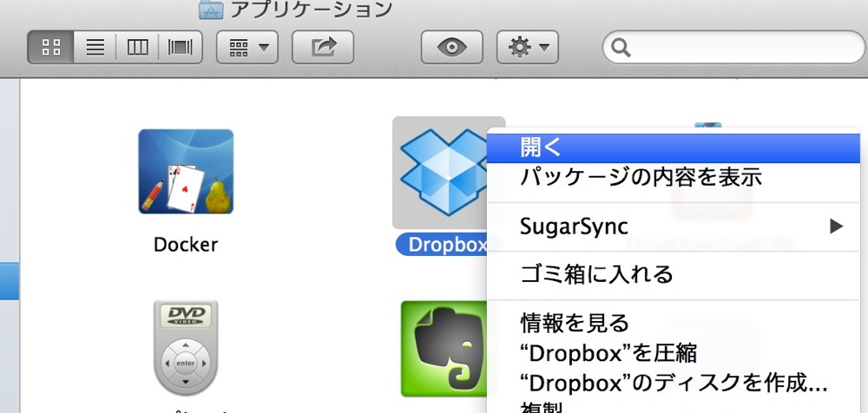This screenshot has height=413, width=868.
Task: Click the highlighted Dropbox name label
Action: [442, 244]
